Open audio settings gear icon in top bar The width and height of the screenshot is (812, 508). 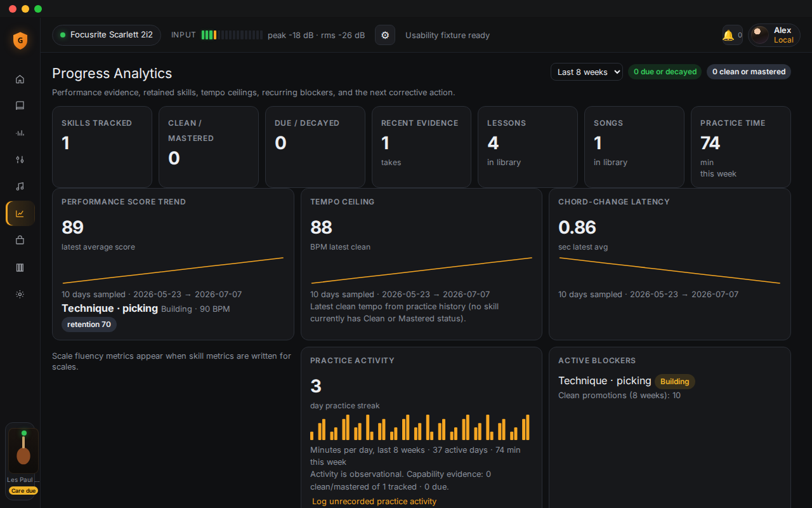pos(385,35)
